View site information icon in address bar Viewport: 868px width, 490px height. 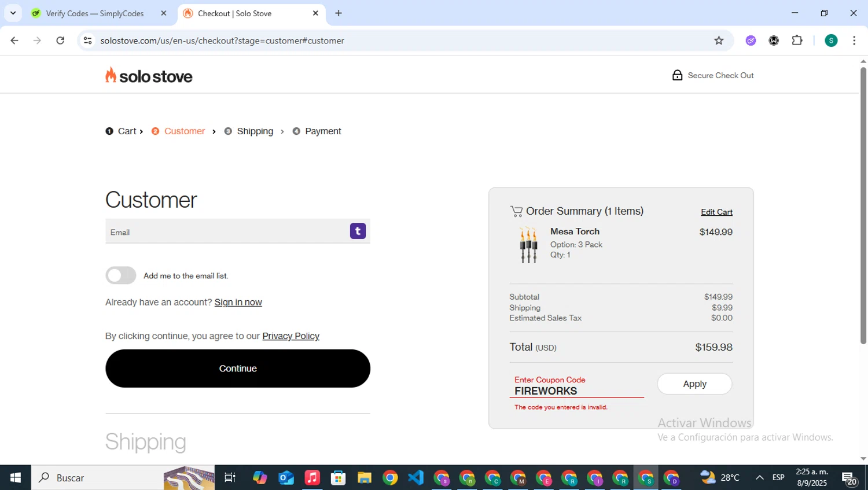click(x=87, y=40)
